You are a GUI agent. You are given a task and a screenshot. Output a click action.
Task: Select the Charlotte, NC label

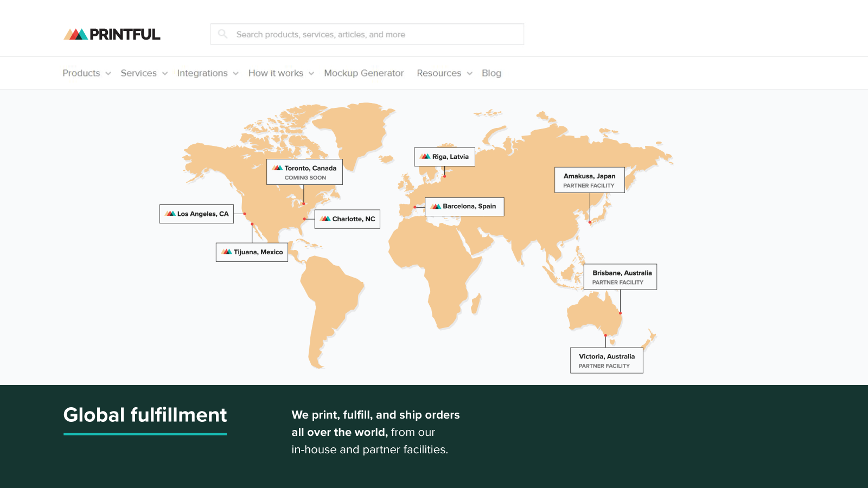[347, 219]
